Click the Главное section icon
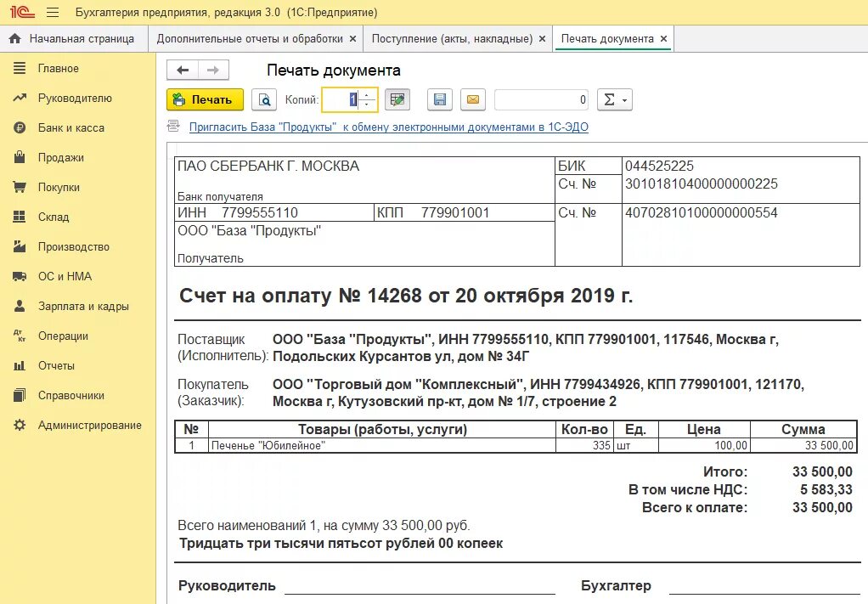The image size is (868, 604). click(x=20, y=68)
